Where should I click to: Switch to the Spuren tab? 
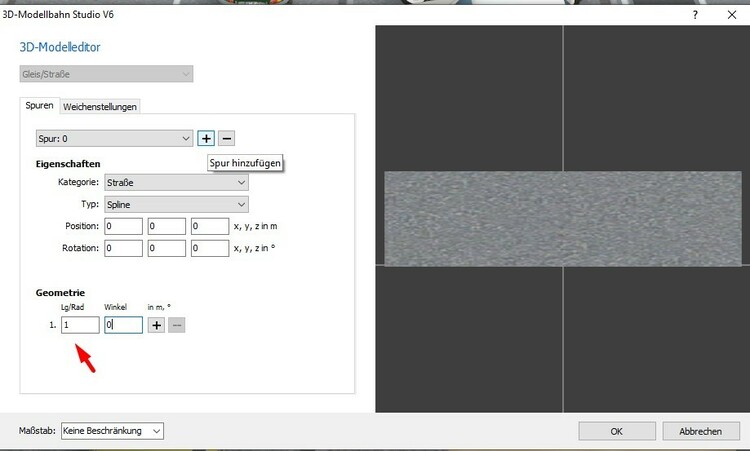pos(39,106)
